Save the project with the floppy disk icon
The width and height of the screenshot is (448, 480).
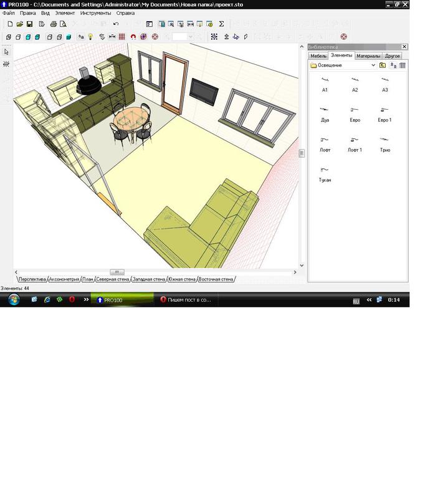pyautogui.click(x=29, y=24)
